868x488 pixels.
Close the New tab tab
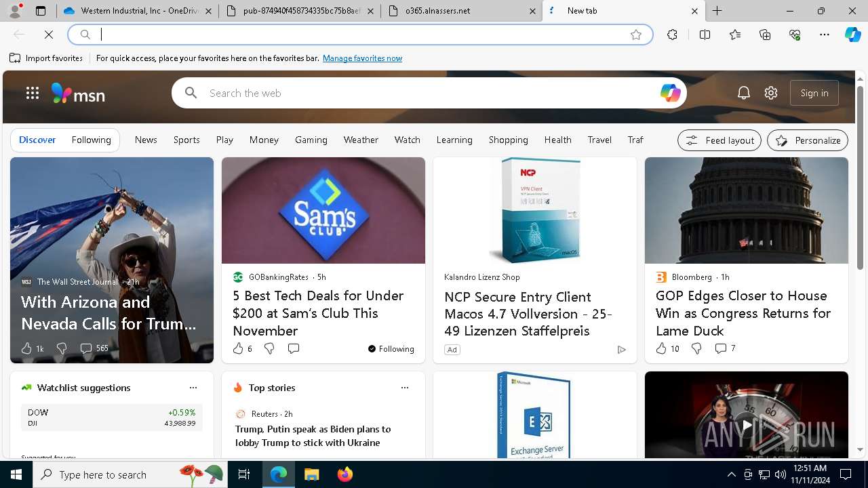[694, 11]
